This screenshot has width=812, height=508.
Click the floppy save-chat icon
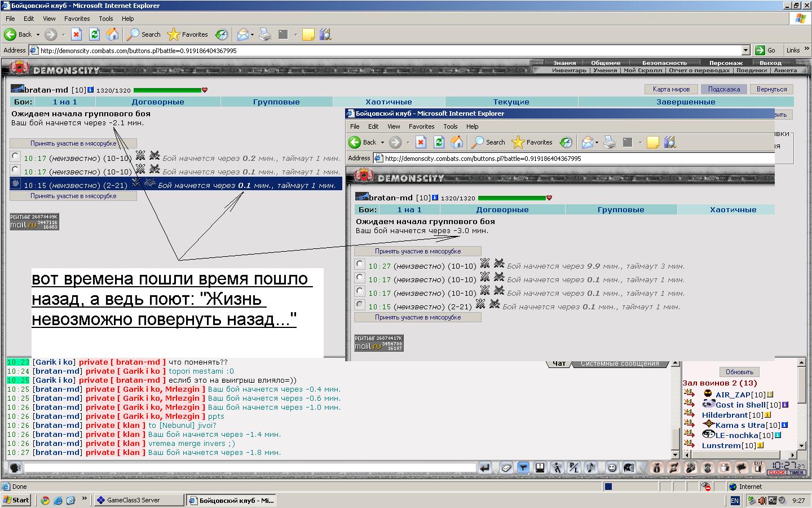pyautogui.click(x=540, y=467)
